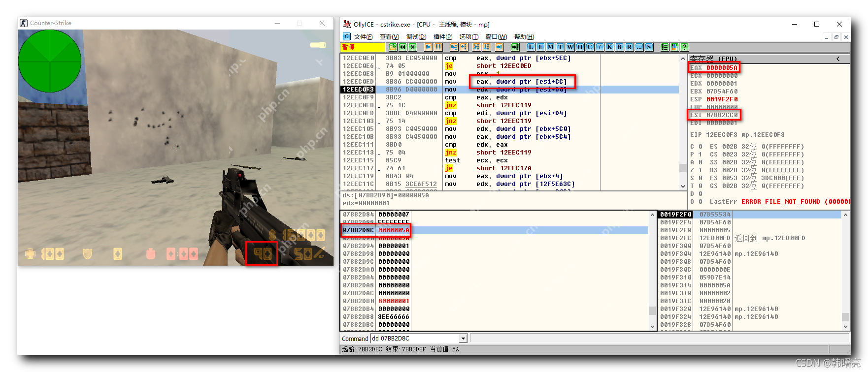The width and height of the screenshot is (868, 372).
Task: Toggle the S flag value
Action: (x=701, y=178)
